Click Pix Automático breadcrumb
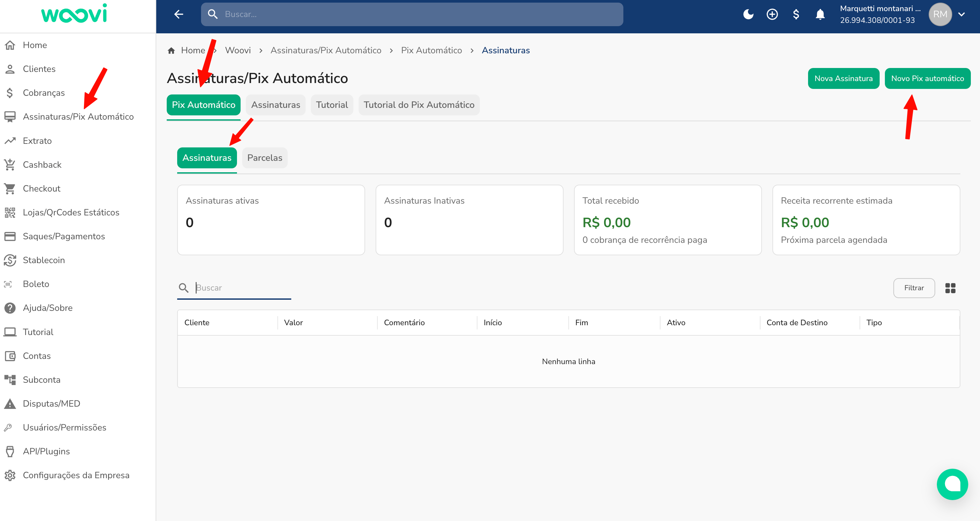This screenshot has width=980, height=521. coord(431,50)
